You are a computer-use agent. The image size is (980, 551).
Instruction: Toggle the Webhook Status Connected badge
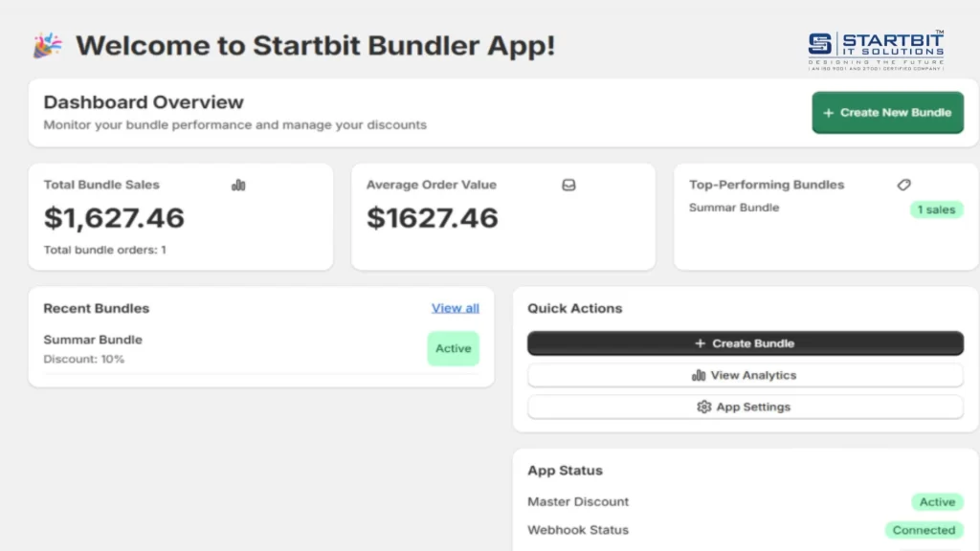pyautogui.click(x=924, y=529)
